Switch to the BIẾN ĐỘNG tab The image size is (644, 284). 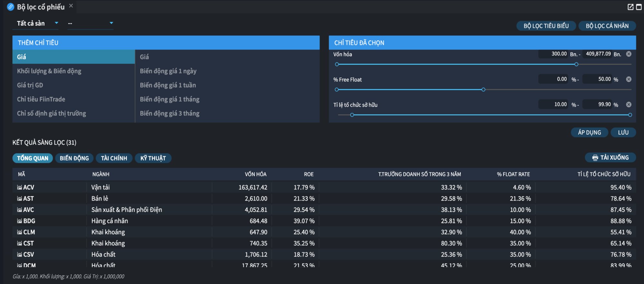pos(74,158)
